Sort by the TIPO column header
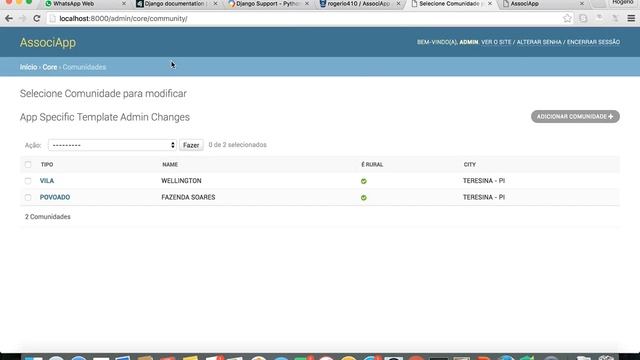The width and height of the screenshot is (640, 360). tap(47, 164)
